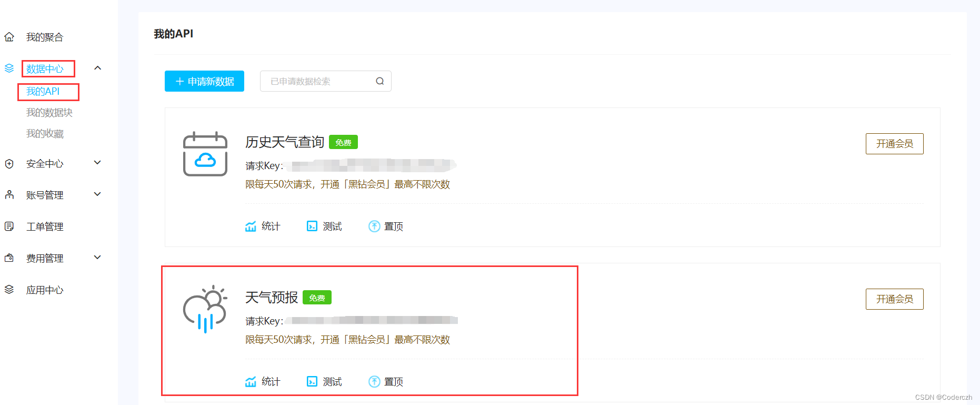Click the search magnifier icon
The image size is (980, 405).
(x=379, y=81)
